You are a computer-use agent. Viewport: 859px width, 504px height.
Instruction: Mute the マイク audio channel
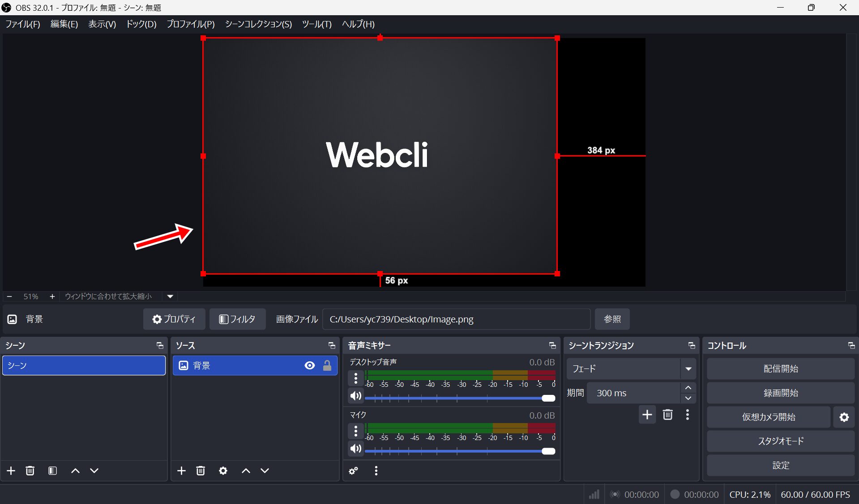[x=356, y=449]
